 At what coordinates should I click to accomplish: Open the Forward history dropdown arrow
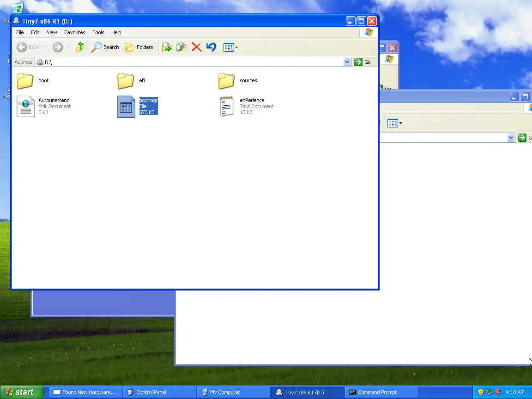(x=68, y=47)
